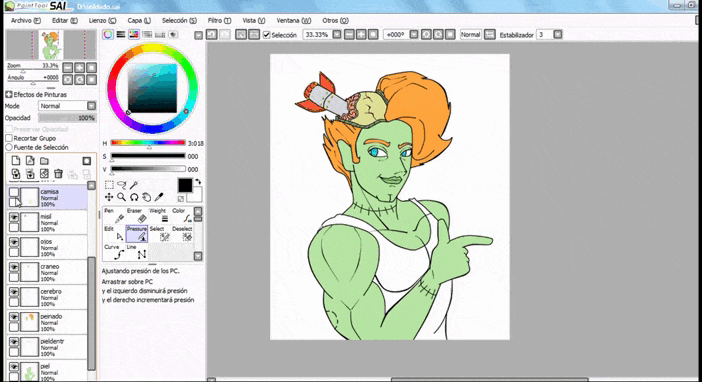Choose the Rotate view tool

click(x=133, y=197)
